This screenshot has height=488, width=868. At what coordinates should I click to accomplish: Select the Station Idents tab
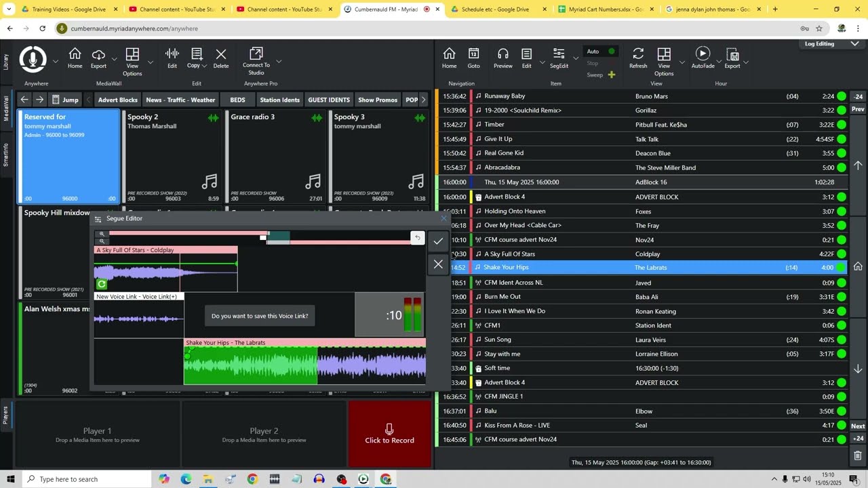point(279,100)
